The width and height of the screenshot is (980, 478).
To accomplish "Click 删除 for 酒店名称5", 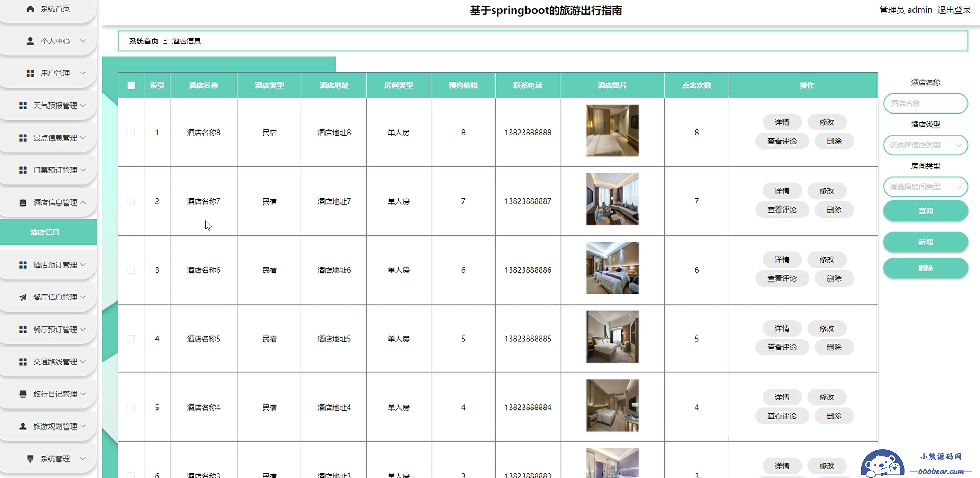I will coord(834,348).
